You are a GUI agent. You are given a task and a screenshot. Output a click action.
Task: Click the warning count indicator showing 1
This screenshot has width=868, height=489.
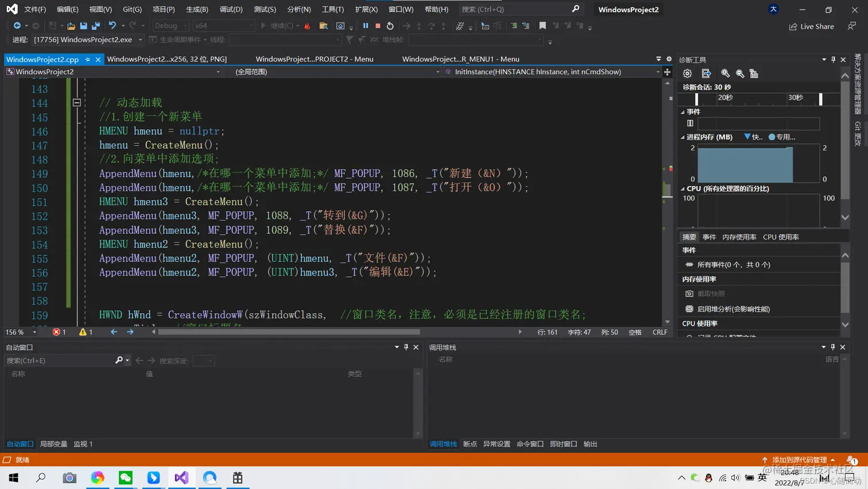pos(86,332)
